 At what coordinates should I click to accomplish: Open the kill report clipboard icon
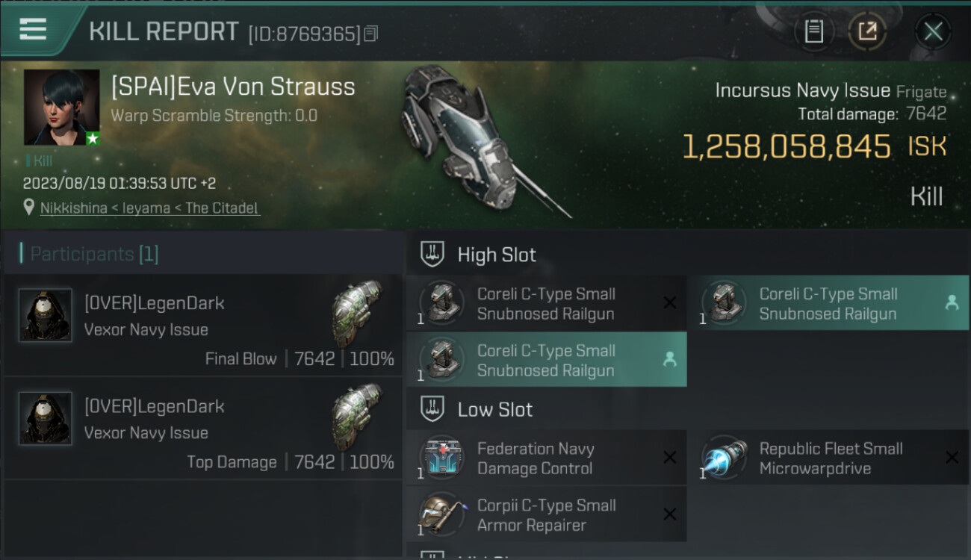click(813, 31)
